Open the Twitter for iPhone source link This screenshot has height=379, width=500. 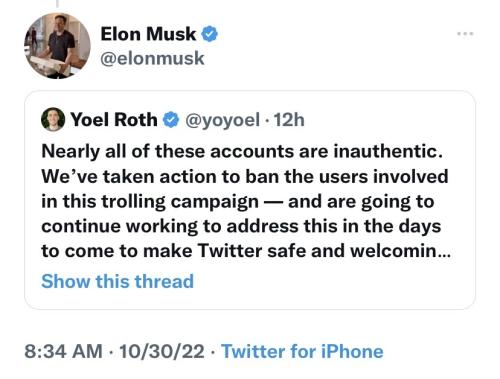pyautogui.click(x=302, y=351)
